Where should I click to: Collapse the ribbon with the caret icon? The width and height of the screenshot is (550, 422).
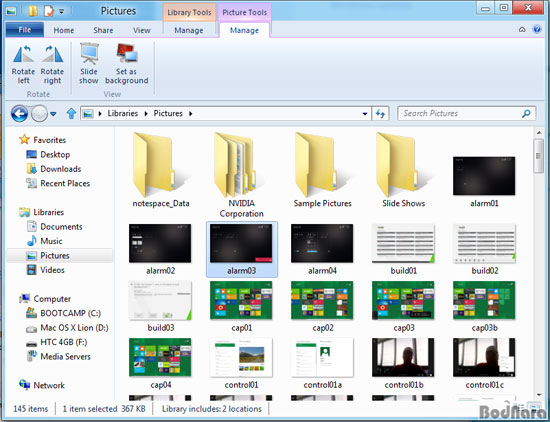(x=522, y=29)
